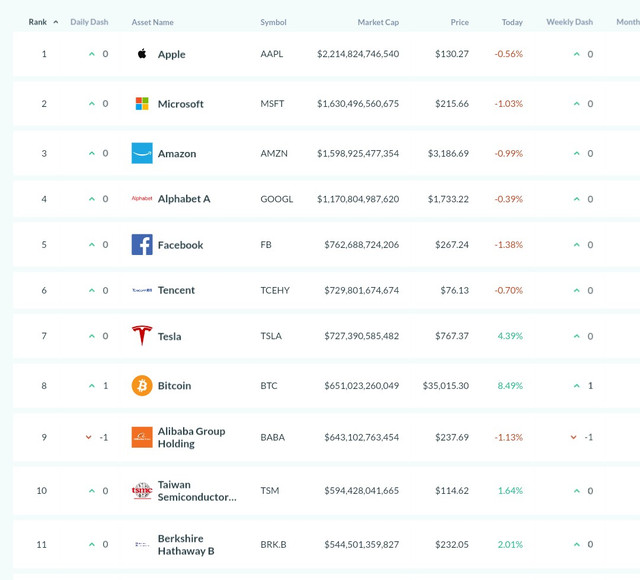Image resolution: width=640 pixels, height=580 pixels.
Task: Click the Facebook logo icon
Action: [142, 244]
